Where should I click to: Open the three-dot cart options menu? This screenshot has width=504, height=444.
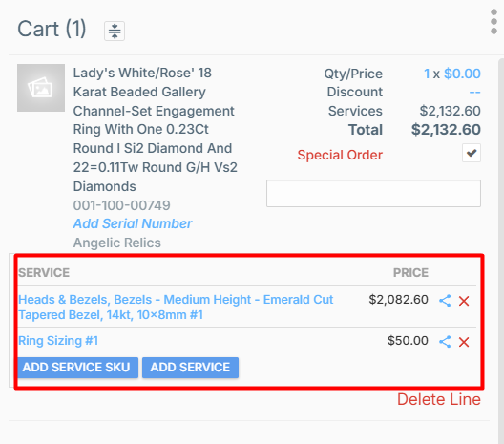[494, 22]
